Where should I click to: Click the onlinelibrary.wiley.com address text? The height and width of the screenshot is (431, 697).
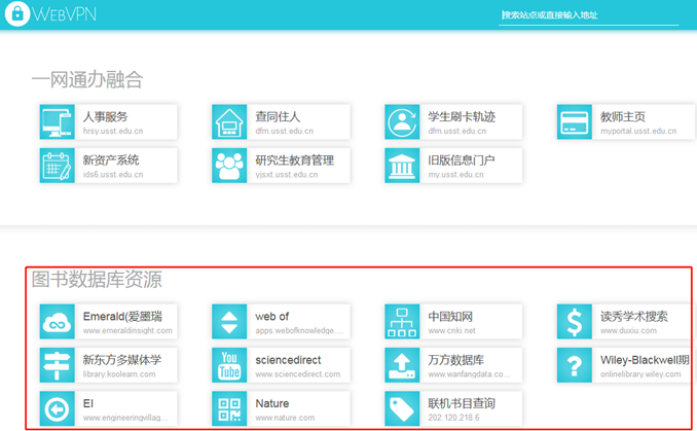641,374
